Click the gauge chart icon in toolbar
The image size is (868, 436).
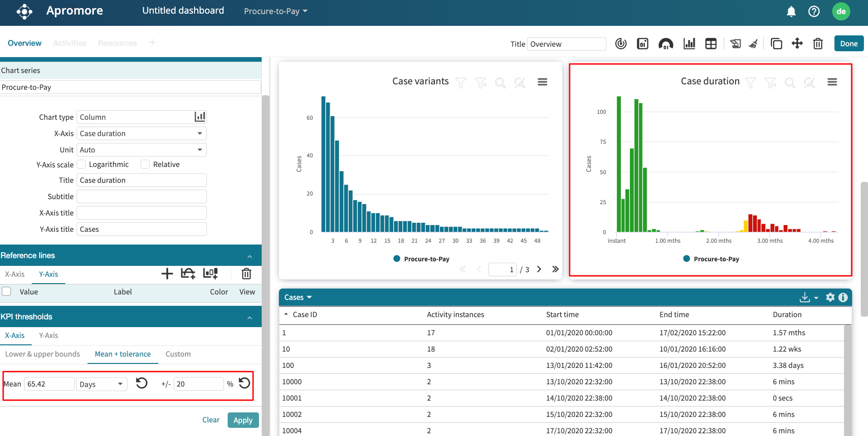click(665, 44)
